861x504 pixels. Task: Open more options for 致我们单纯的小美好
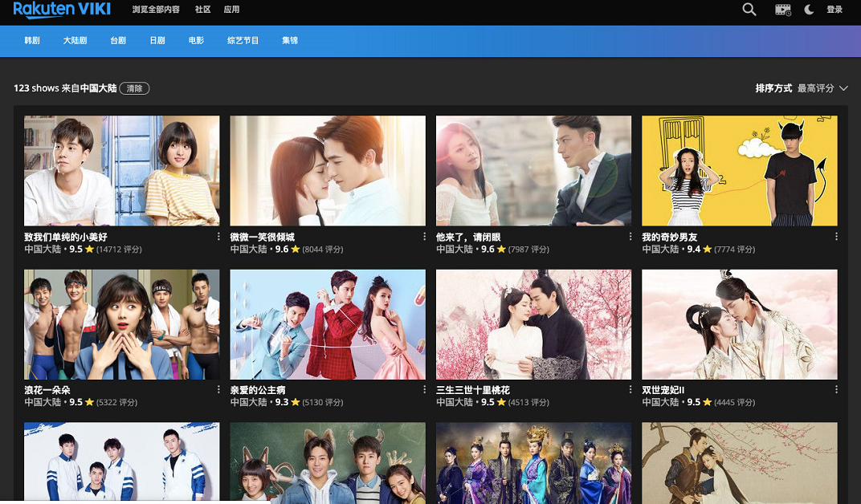pyautogui.click(x=218, y=237)
